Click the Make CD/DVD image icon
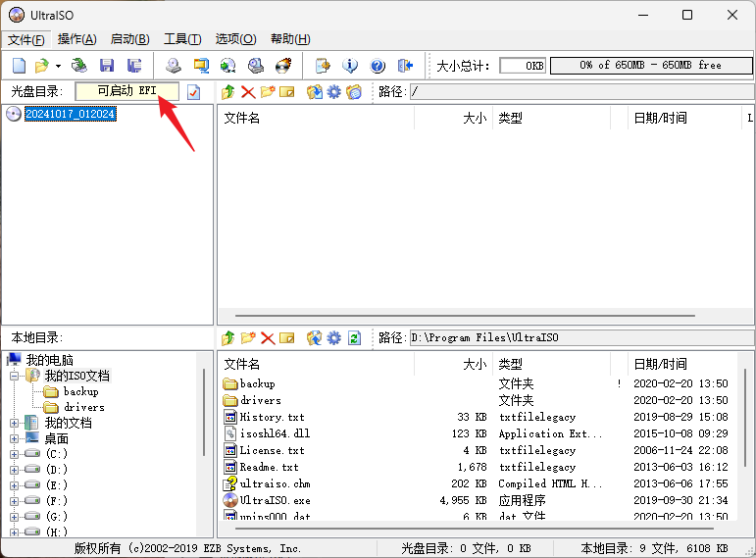This screenshot has height=558, width=756. click(x=174, y=65)
